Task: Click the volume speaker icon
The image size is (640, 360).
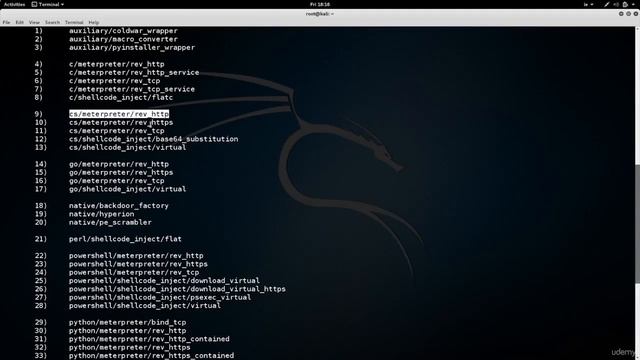Action: (x=616, y=4)
